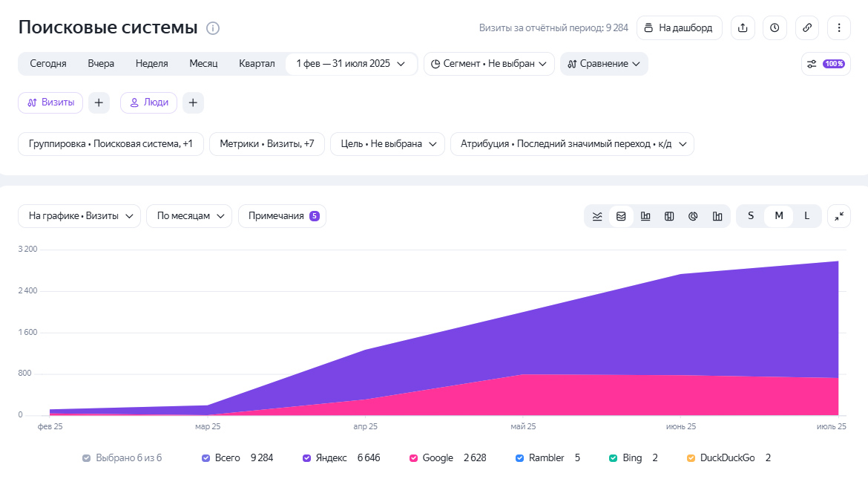Select the Сегодня period tab
The width and height of the screenshot is (868, 479).
(x=48, y=64)
